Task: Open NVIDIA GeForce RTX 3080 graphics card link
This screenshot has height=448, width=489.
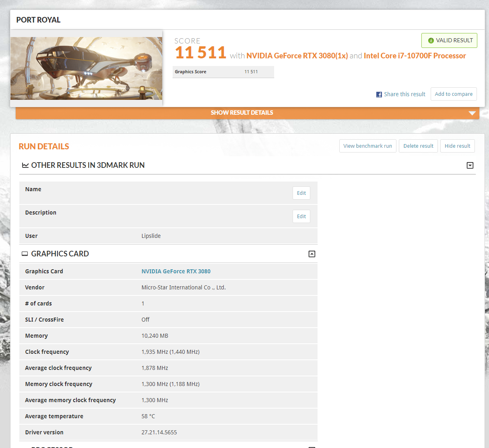Action: tap(176, 271)
